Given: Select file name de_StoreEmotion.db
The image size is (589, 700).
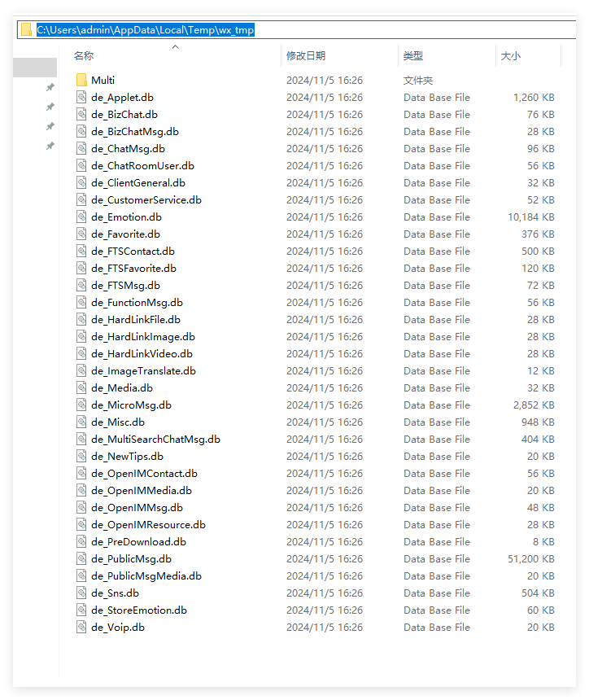Looking at the screenshot, I should pyautogui.click(x=139, y=610).
